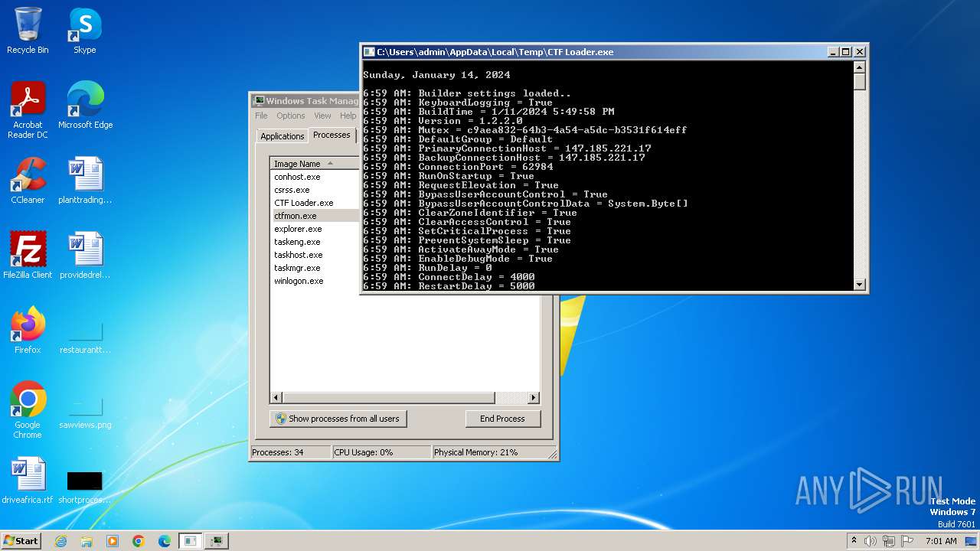Launch the Google Chrome desktop shortcut
This screenshot has height=551, width=980.
coord(28,410)
